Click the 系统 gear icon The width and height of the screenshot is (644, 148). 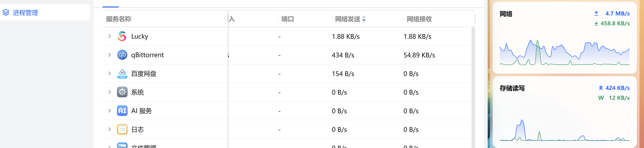point(122,92)
